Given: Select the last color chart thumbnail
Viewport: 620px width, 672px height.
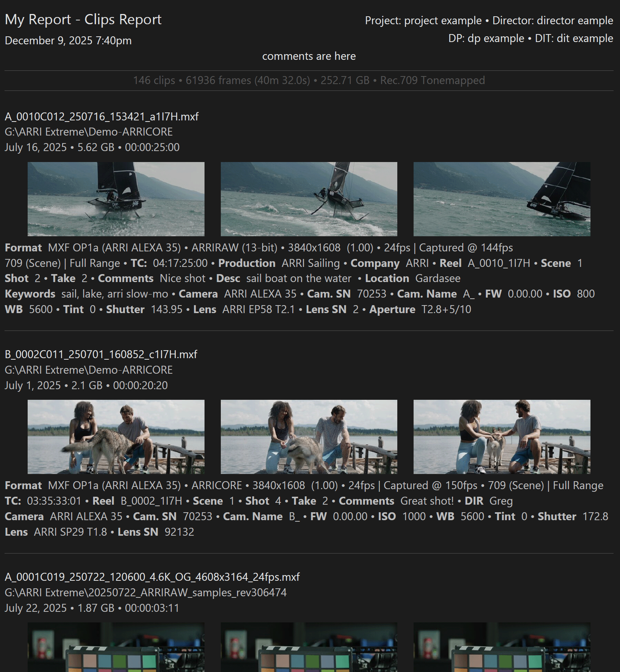Looking at the screenshot, I should point(501,647).
